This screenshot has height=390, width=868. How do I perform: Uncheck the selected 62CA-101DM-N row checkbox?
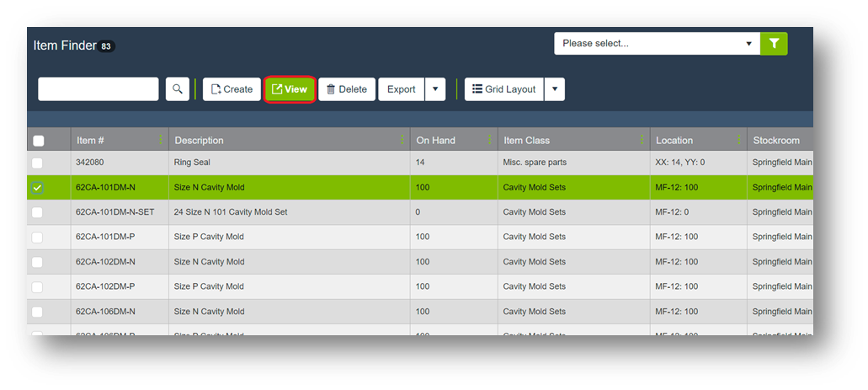(x=38, y=188)
